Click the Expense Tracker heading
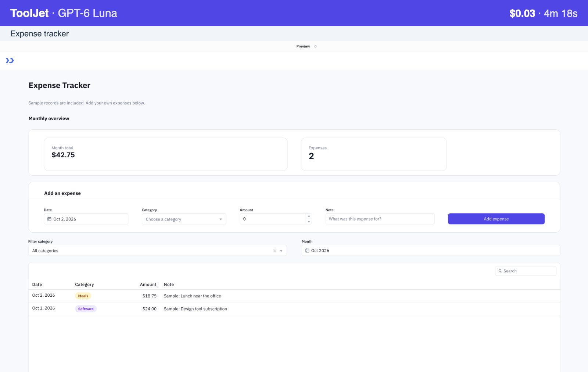The image size is (588, 372). (60, 86)
